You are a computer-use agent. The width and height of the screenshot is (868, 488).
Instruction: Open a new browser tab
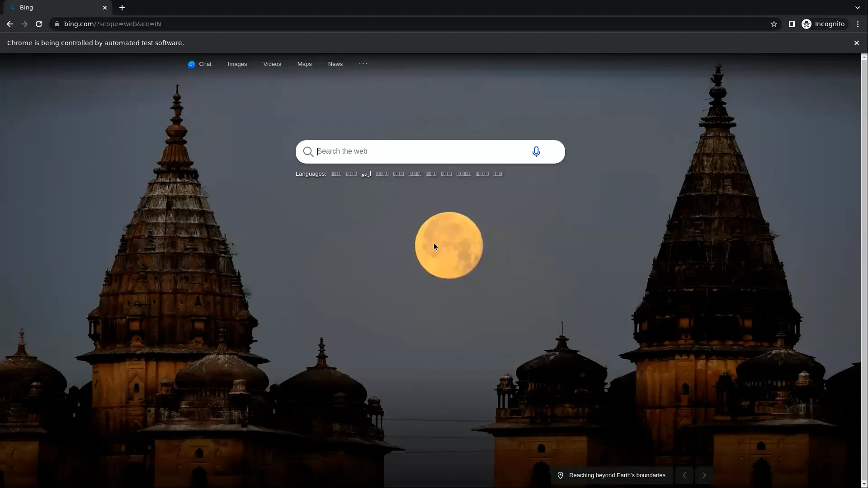click(122, 8)
